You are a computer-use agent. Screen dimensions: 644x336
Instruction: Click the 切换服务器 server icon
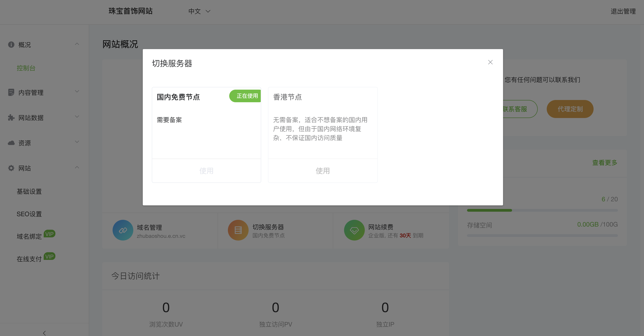[238, 230]
